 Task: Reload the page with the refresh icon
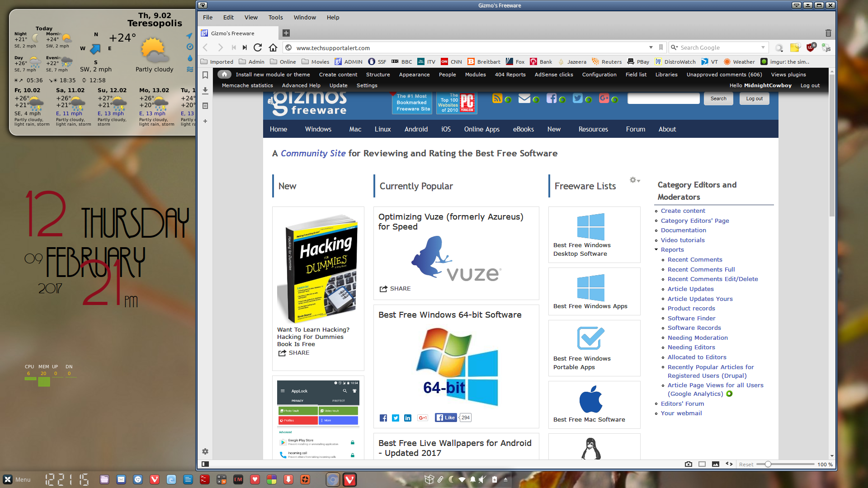(x=258, y=47)
